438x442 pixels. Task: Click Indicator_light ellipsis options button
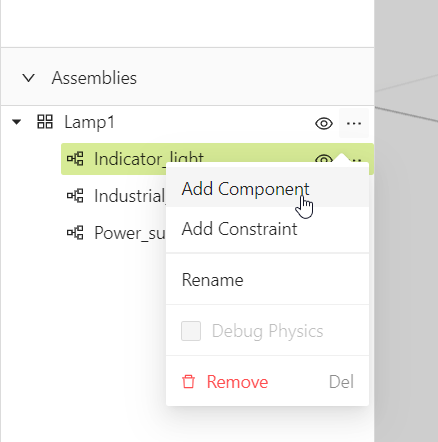[357, 160]
